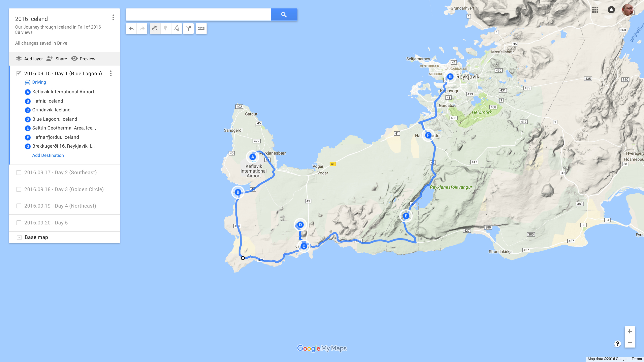
Task: Check the Day 3 (Golden Circle) layer
Action: click(19, 189)
